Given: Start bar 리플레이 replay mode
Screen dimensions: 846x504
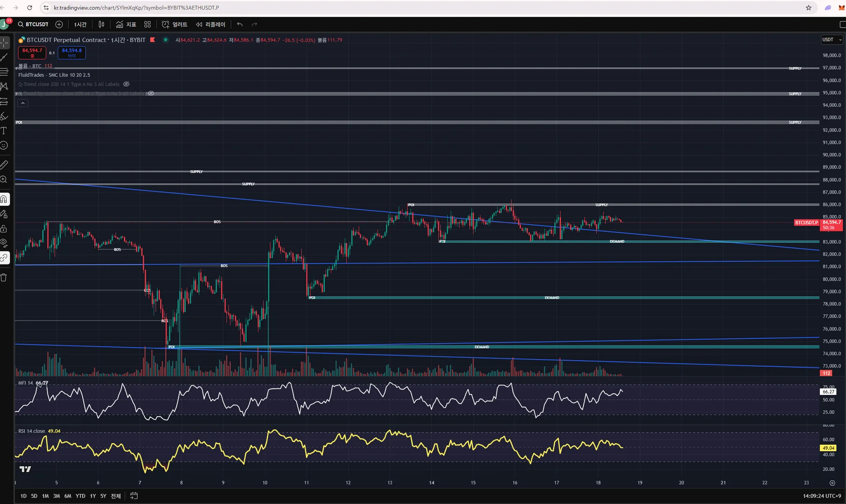Looking at the screenshot, I should 210,24.
